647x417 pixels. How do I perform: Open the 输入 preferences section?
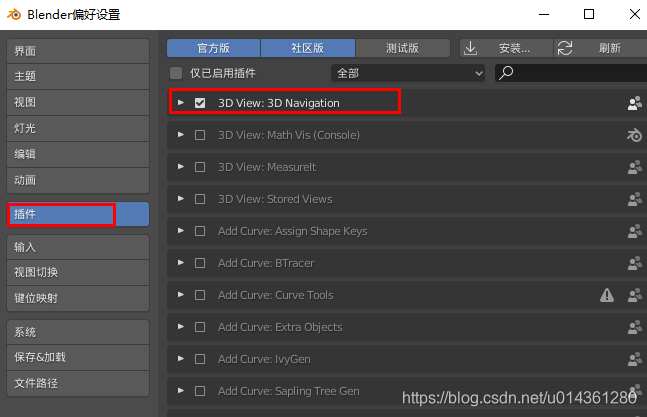tap(78, 247)
